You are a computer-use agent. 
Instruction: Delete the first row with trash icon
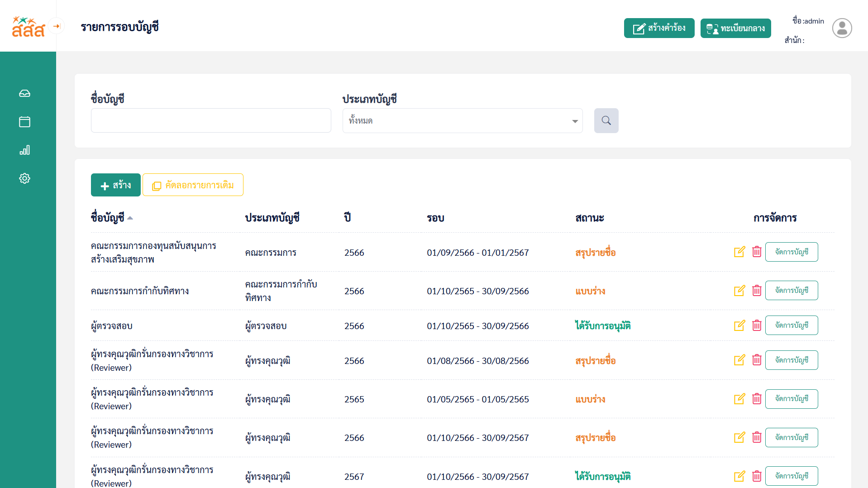click(x=757, y=252)
